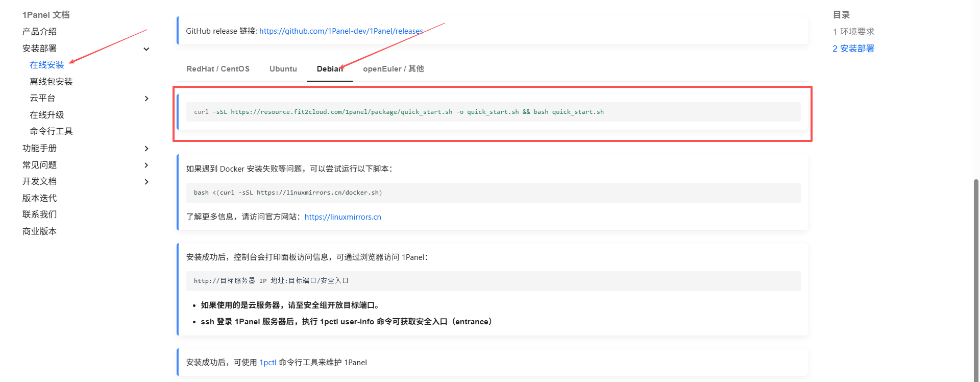Jump to 1 环境要求 in table of contents
Image resolution: width=980 pixels, height=382 pixels.
(853, 32)
